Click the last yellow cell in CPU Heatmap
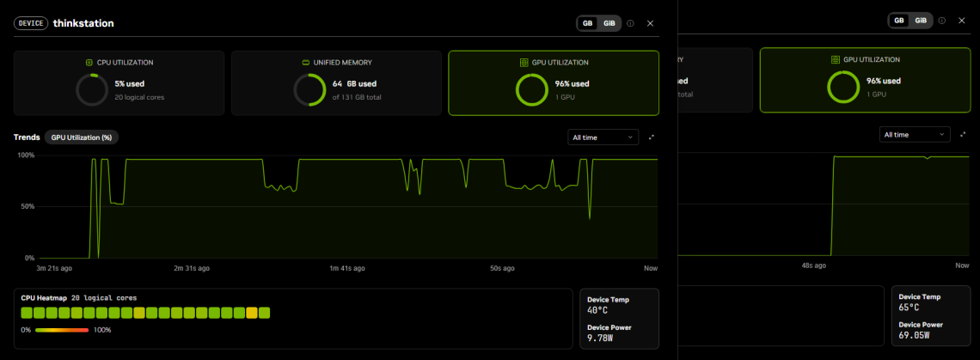The image size is (980, 360). pyautogui.click(x=252, y=313)
